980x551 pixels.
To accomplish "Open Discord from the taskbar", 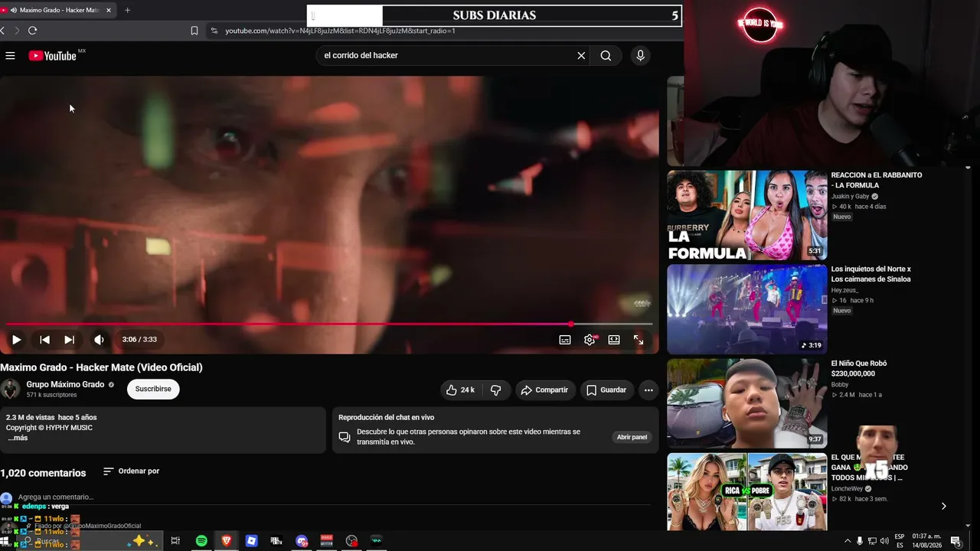I will click(302, 541).
